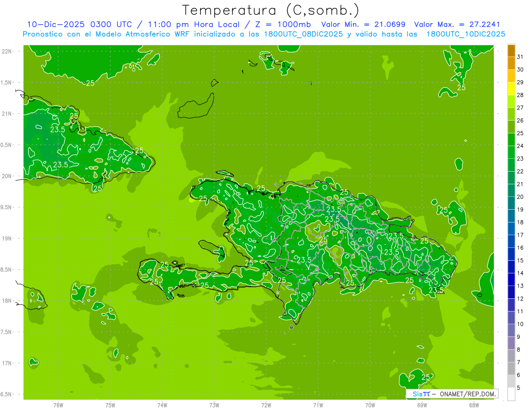The height and width of the screenshot is (411, 532).
Task: Pick the legend swatch between 25 and 26
Action: (x=511, y=127)
